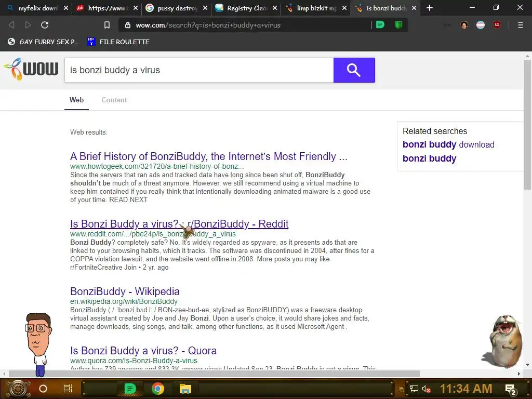Open the red uBlock shield extension
The width and height of the screenshot is (532, 399).
(497, 25)
